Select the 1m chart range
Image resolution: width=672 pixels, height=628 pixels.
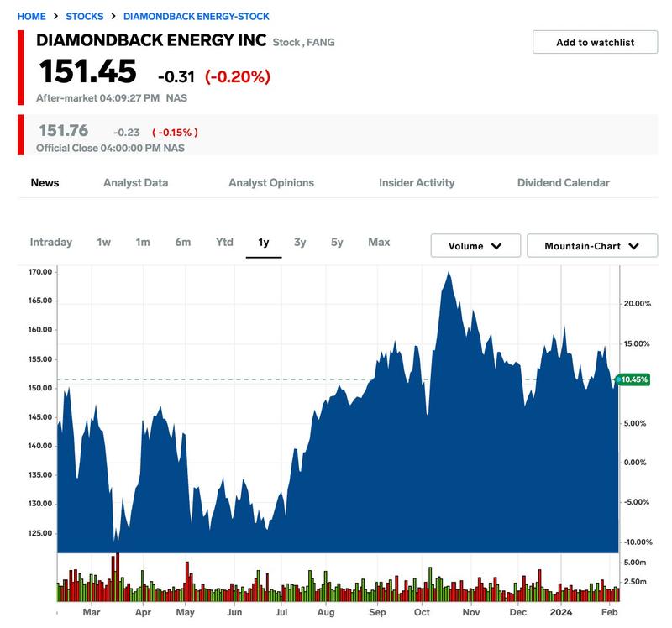(143, 243)
